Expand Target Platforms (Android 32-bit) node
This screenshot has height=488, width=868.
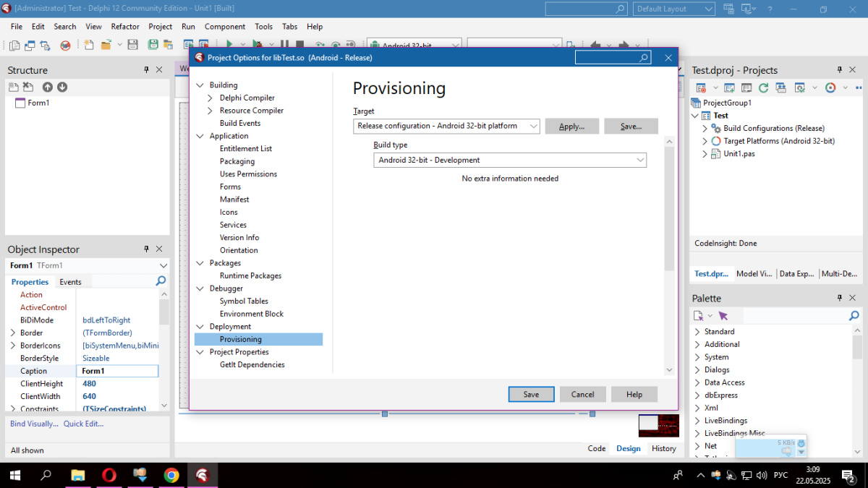click(705, 141)
